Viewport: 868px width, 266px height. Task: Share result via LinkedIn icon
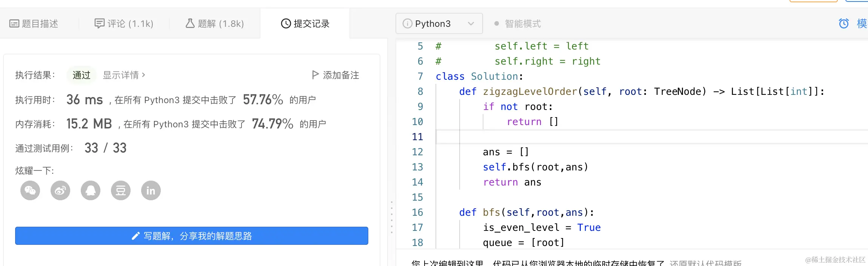tap(151, 190)
